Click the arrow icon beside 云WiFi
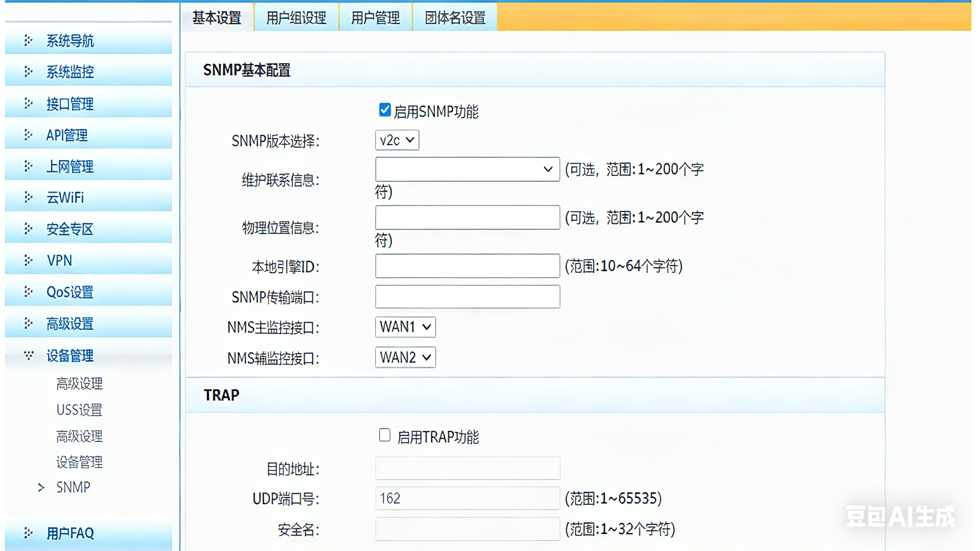 point(28,197)
